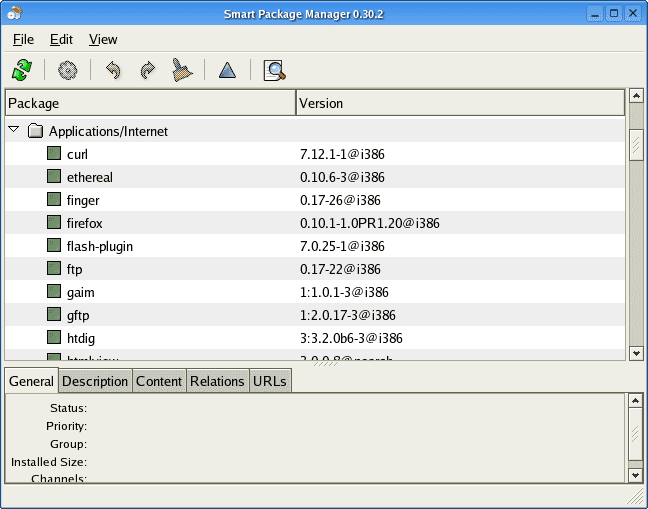The width and height of the screenshot is (648, 509).
Task: Switch to the Description tab
Action: pyautogui.click(x=95, y=381)
